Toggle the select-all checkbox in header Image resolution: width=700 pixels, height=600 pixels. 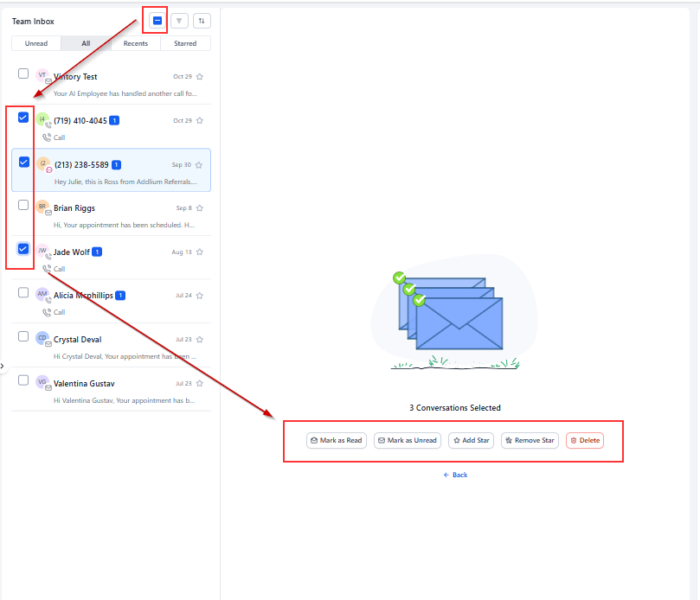pyautogui.click(x=157, y=20)
